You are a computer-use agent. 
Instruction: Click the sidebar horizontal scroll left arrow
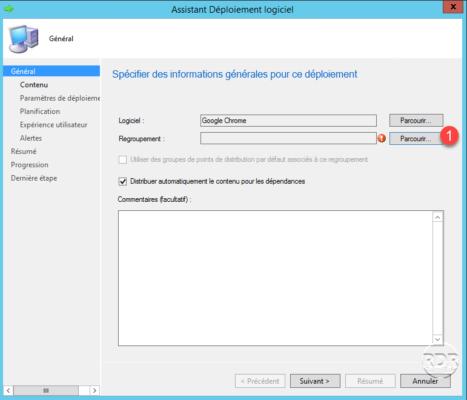pos(8,390)
